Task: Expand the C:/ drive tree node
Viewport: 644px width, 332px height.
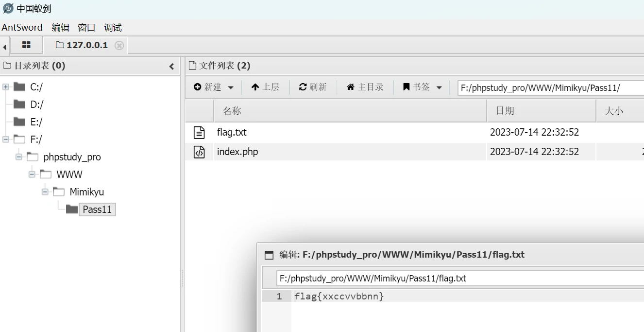Action: 6,87
